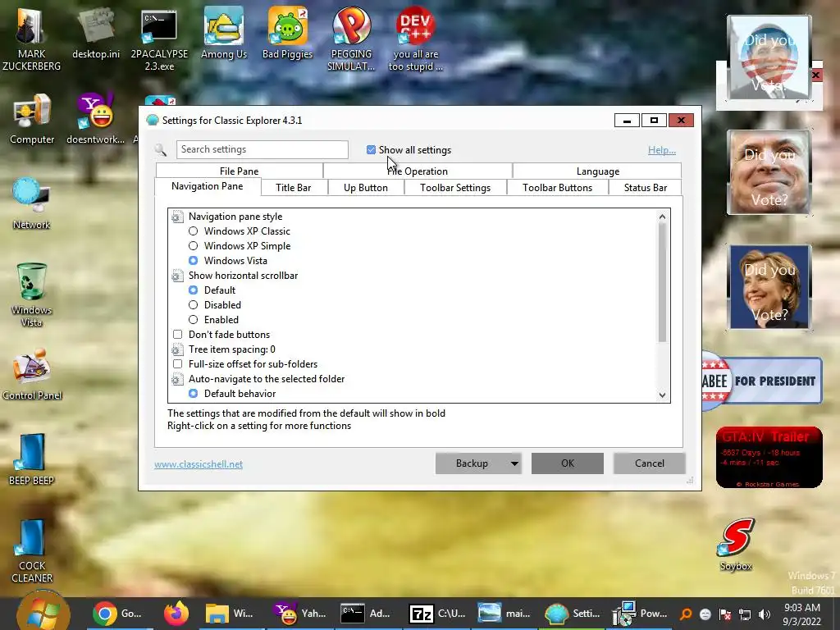Switch to the Language tab
The height and width of the screenshot is (630, 840).
click(597, 171)
